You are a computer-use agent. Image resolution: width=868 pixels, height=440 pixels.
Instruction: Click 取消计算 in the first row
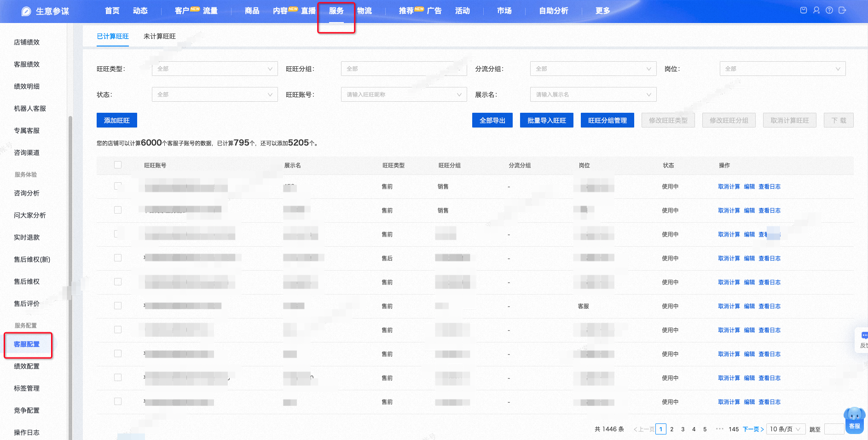[x=729, y=186]
